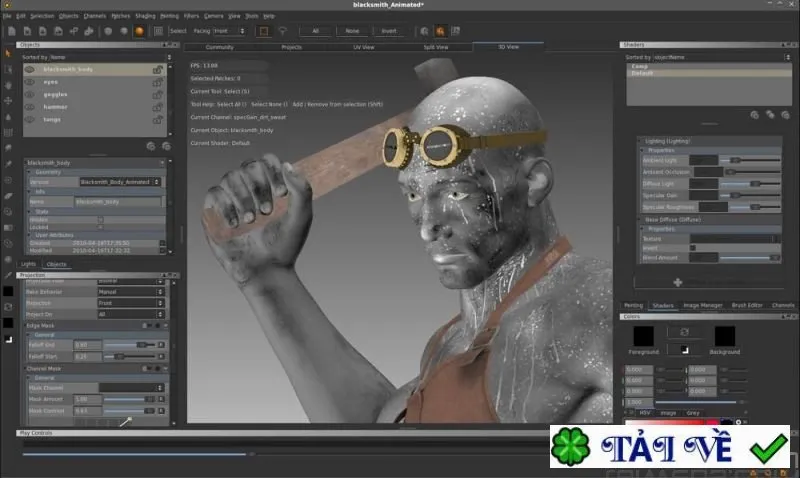Click the new document icon in toolbar
Viewport: 800px width, 478px height.
pyautogui.click(x=11, y=31)
